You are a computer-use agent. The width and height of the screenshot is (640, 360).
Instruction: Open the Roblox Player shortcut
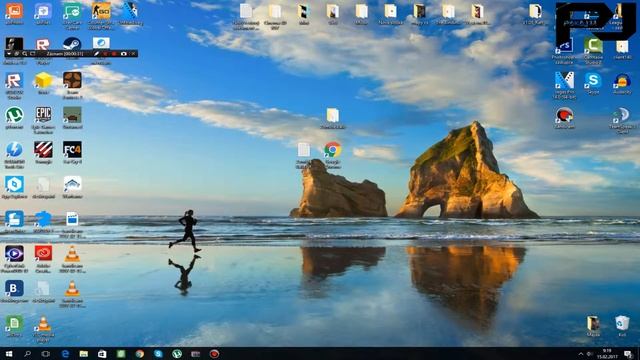(43, 44)
